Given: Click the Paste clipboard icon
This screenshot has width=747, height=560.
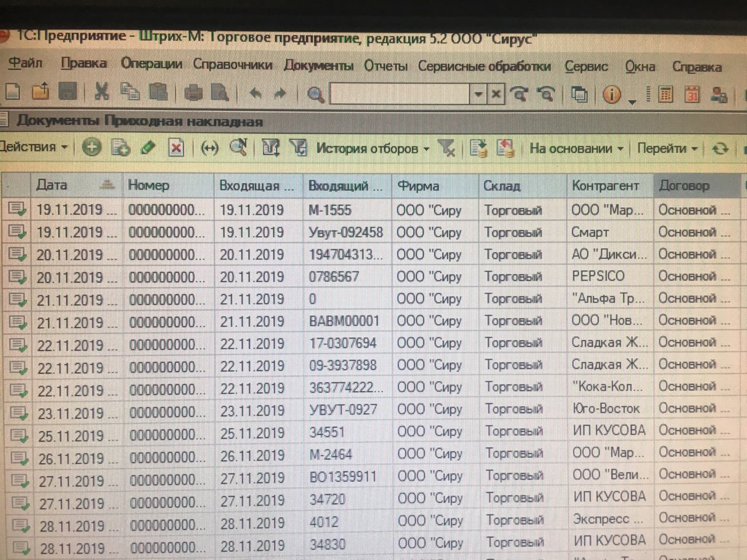Looking at the screenshot, I should (x=158, y=92).
